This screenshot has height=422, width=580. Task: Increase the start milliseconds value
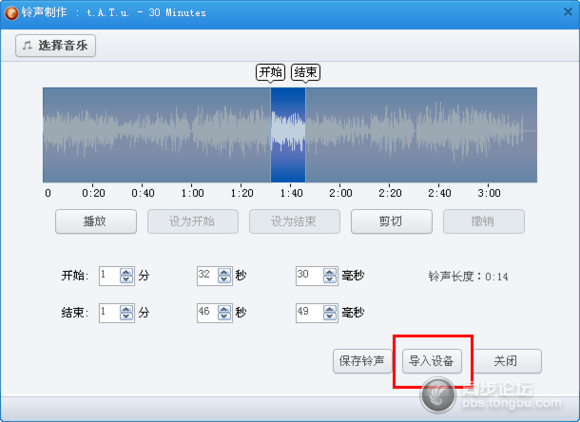pos(330,272)
